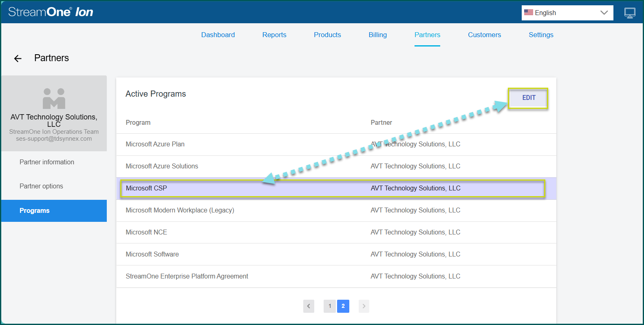Viewport: 644px width, 325px height.
Task: Click the Active Programs heading
Action: click(156, 94)
